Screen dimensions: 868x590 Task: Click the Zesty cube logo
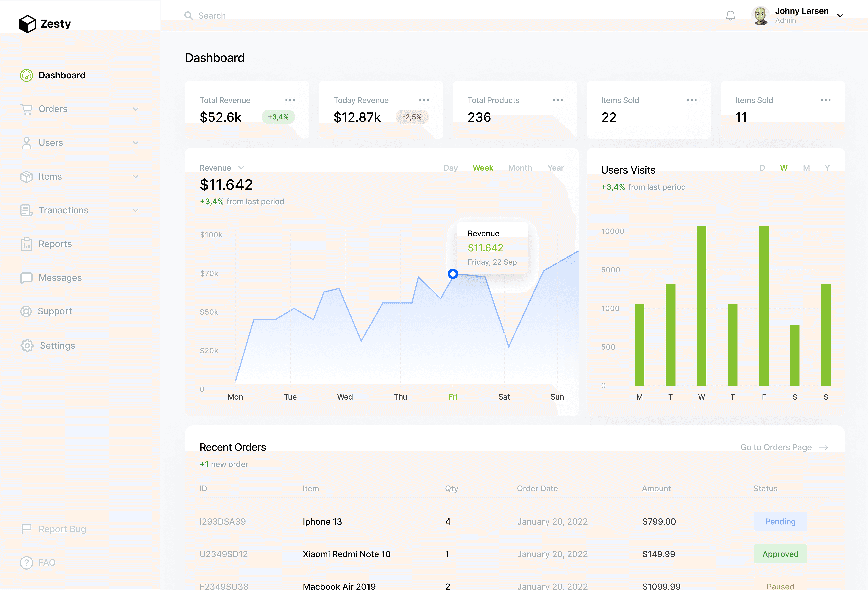click(x=27, y=24)
